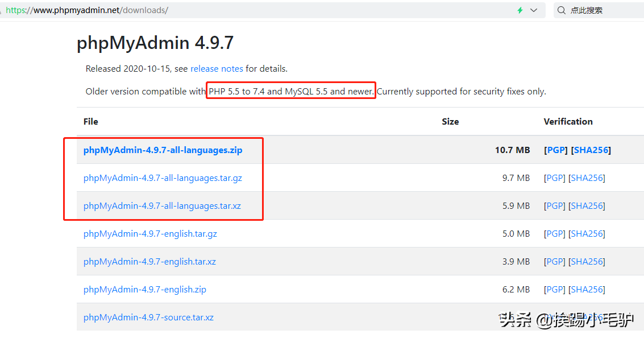The image size is (644, 338).
Task: Open PGP link for all-languages.tar.xz
Action: click(x=554, y=206)
